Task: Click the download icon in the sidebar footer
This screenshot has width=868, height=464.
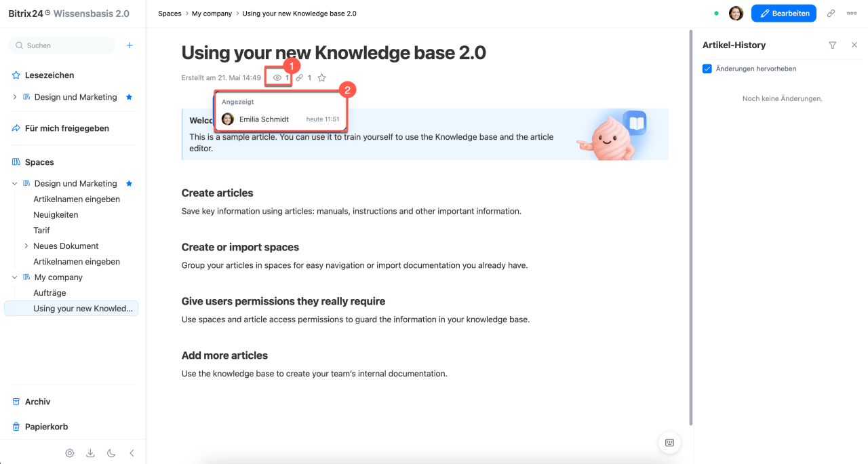Action: tap(90, 453)
